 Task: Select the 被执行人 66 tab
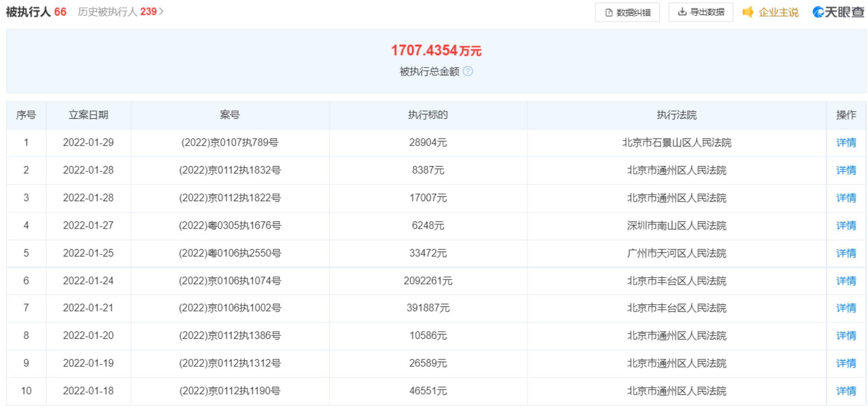click(36, 12)
